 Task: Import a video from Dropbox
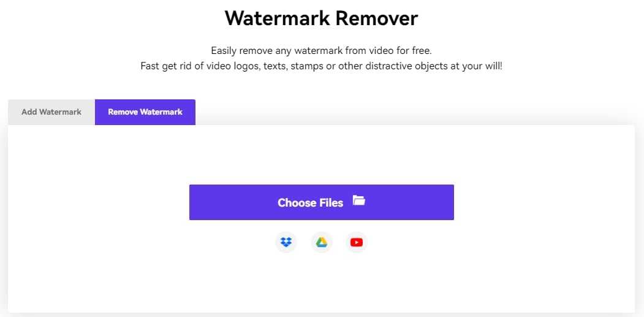tap(286, 242)
